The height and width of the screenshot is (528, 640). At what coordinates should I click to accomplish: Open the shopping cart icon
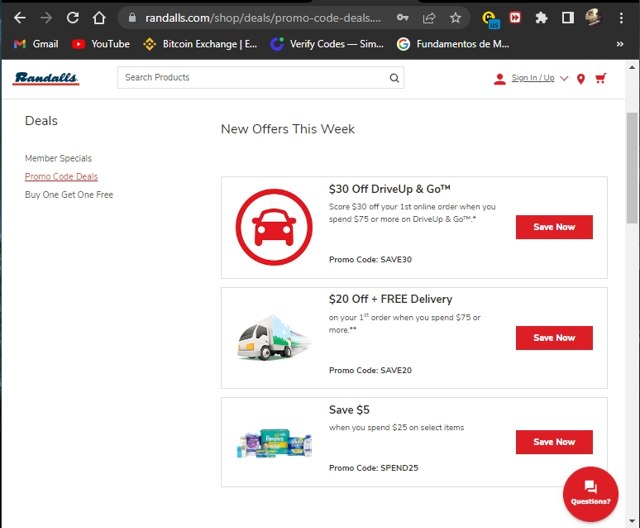click(x=600, y=78)
